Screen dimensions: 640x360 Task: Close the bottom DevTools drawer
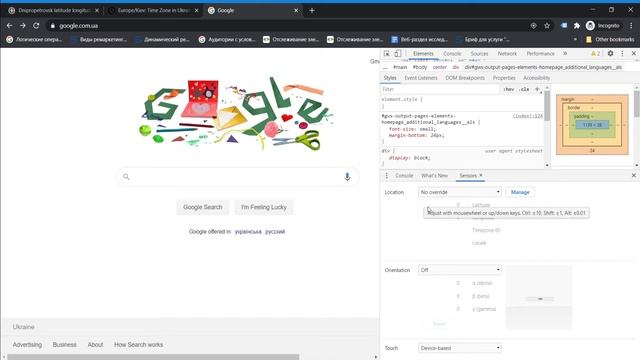tap(633, 175)
